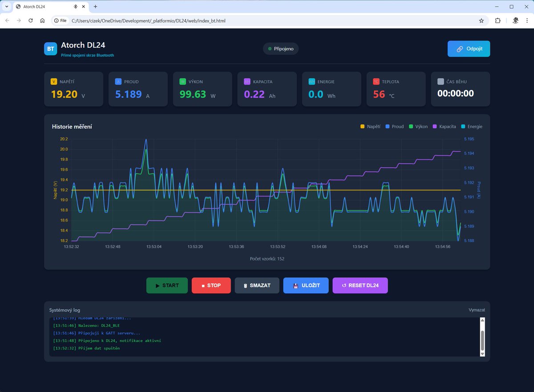Screen dimensions: 534x392
Task: Click the purple Ah capacity icon
Action: click(x=247, y=82)
